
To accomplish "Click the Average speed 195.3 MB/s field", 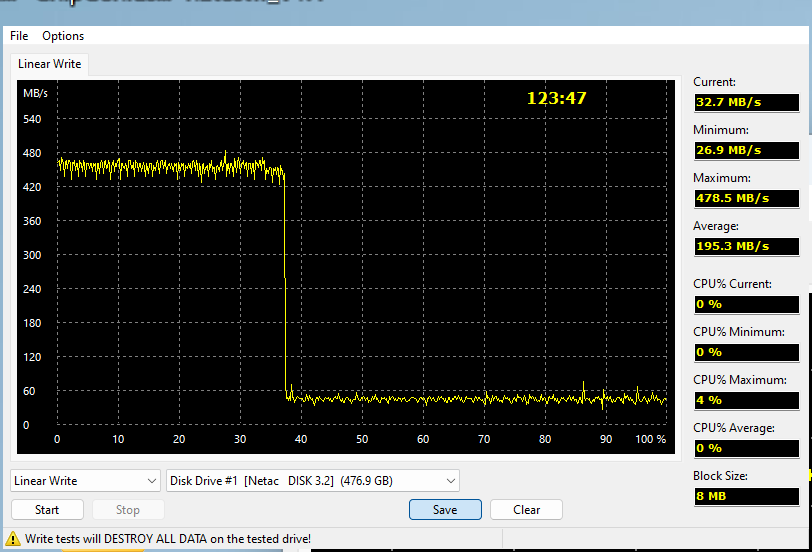I will tap(746, 246).
